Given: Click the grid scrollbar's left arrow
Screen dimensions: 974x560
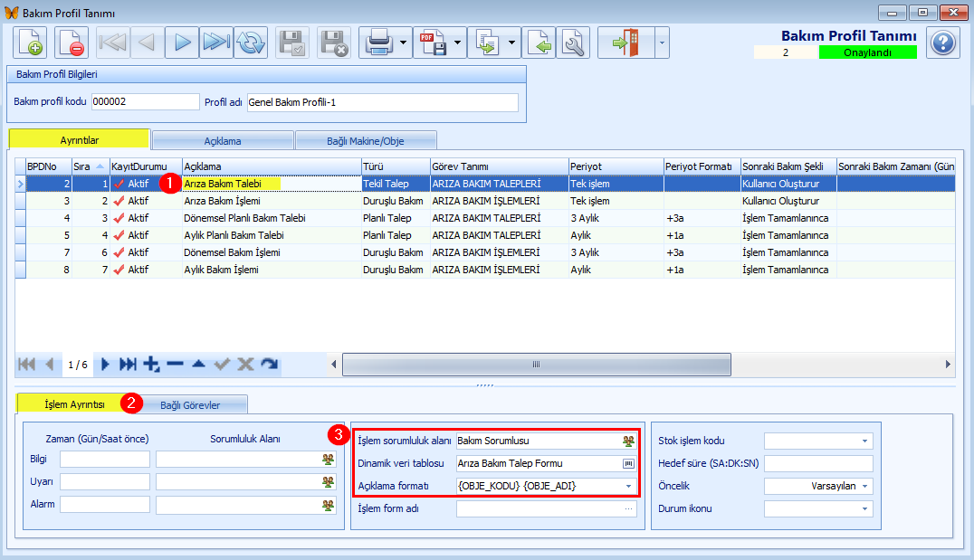Looking at the screenshot, I should pos(334,365).
